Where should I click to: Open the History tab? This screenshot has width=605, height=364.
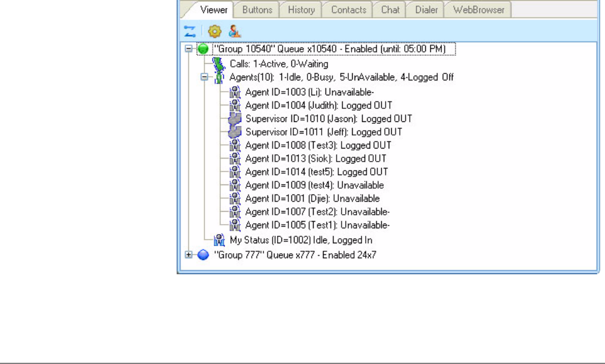301,10
